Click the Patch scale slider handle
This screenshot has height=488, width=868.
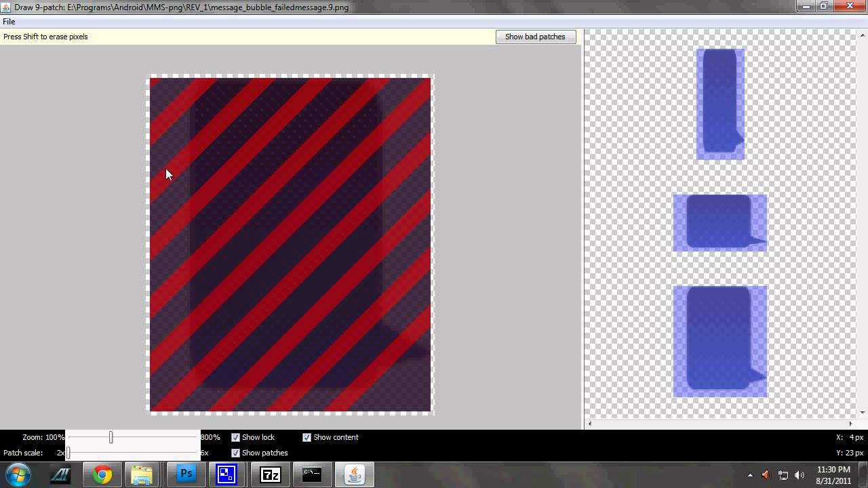click(68, 453)
